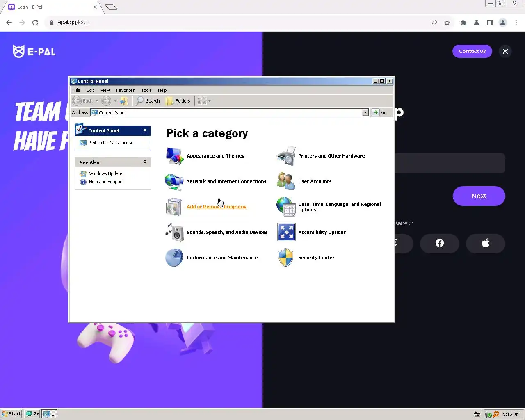Open Chrome extensions puzzle icon
The width and height of the screenshot is (525, 420).
coord(463,23)
